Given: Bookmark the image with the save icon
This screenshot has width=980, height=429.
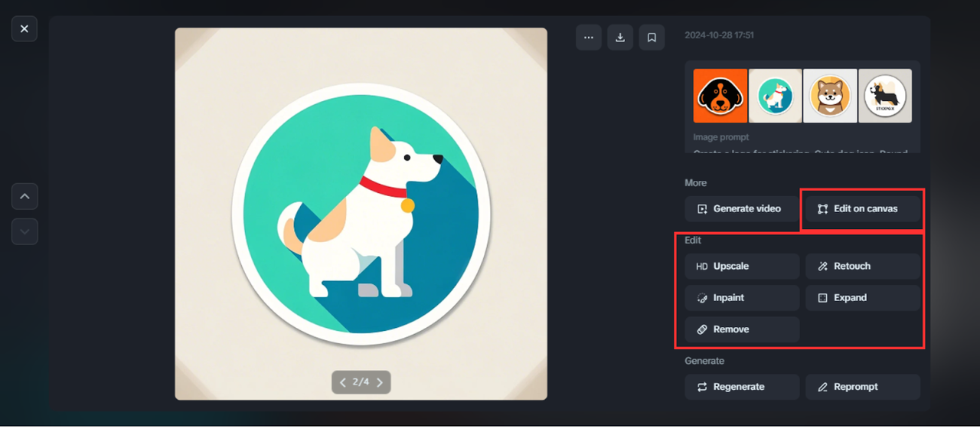Looking at the screenshot, I should 652,38.
